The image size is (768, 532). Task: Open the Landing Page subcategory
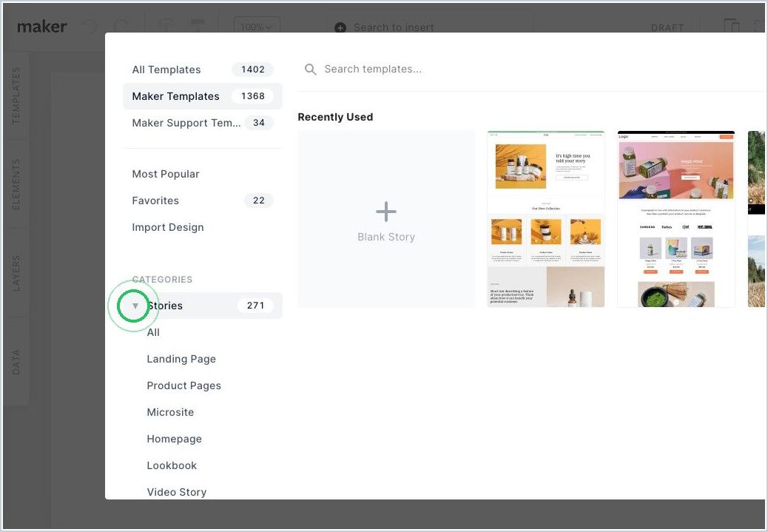click(x=181, y=359)
